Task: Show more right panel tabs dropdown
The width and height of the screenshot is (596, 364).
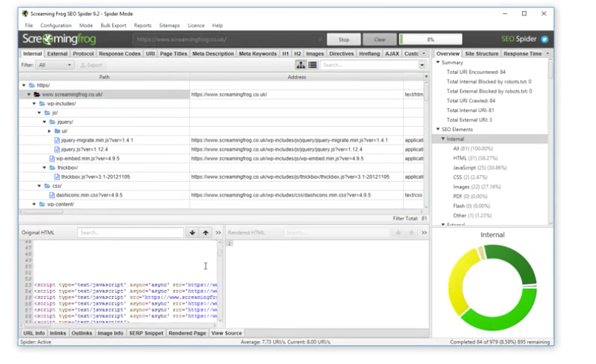Action: [x=548, y=53]
